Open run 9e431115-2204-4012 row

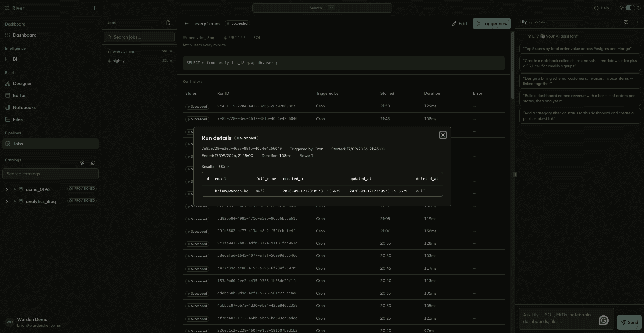343,106
